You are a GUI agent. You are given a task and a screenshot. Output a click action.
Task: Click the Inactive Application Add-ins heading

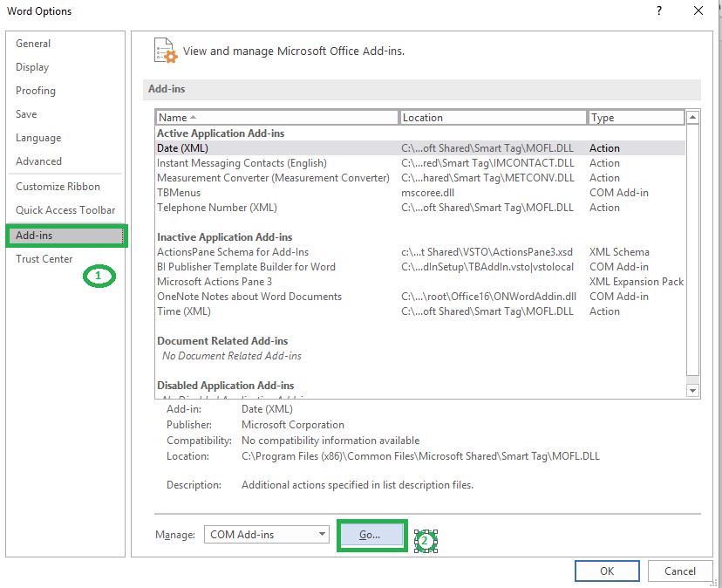coord(225,237)
